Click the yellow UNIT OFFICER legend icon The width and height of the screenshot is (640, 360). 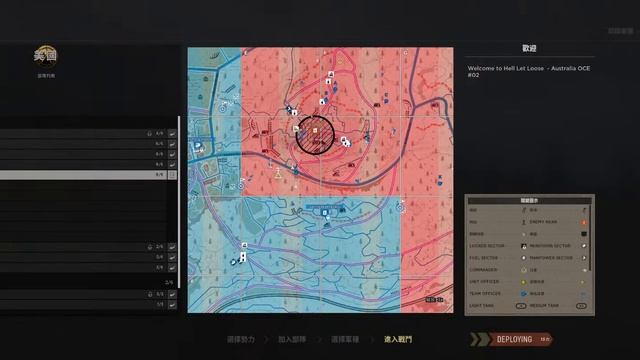(x=524, y=282)
